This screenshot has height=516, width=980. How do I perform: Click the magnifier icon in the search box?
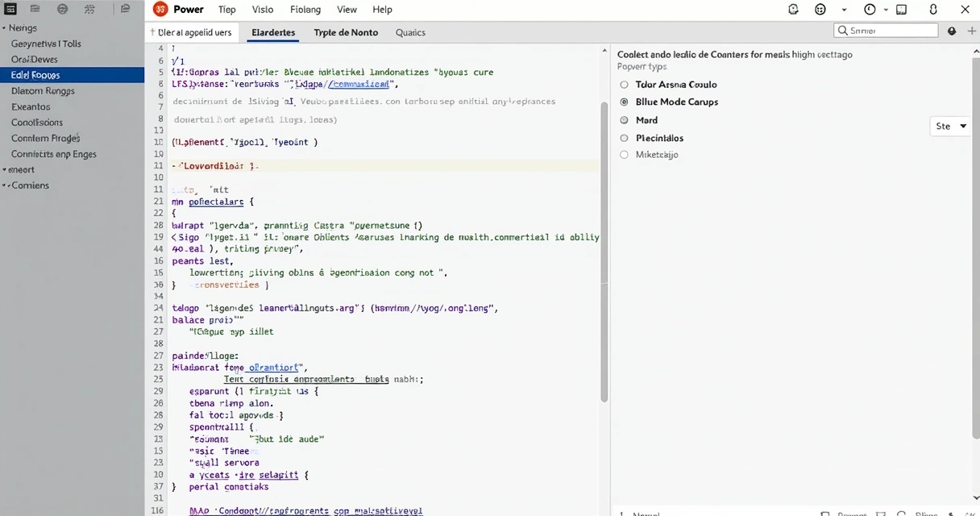843,31
